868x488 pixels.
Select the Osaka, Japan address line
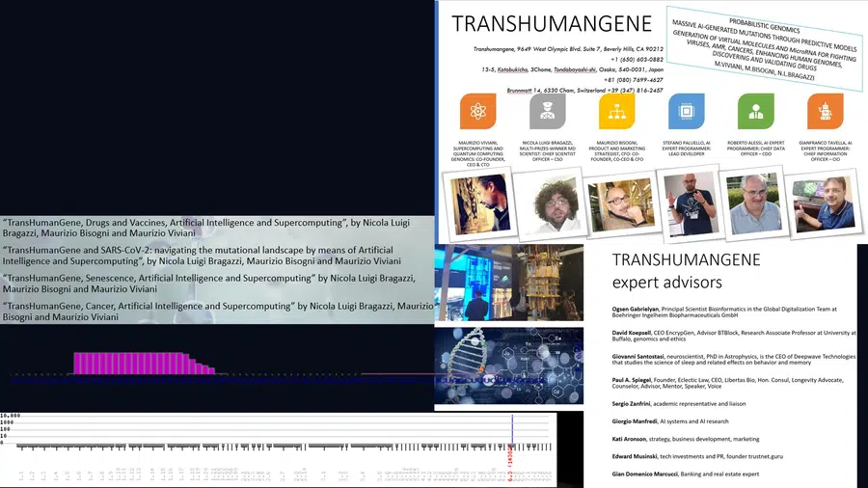pyautogui.click(x=572, y=69)
